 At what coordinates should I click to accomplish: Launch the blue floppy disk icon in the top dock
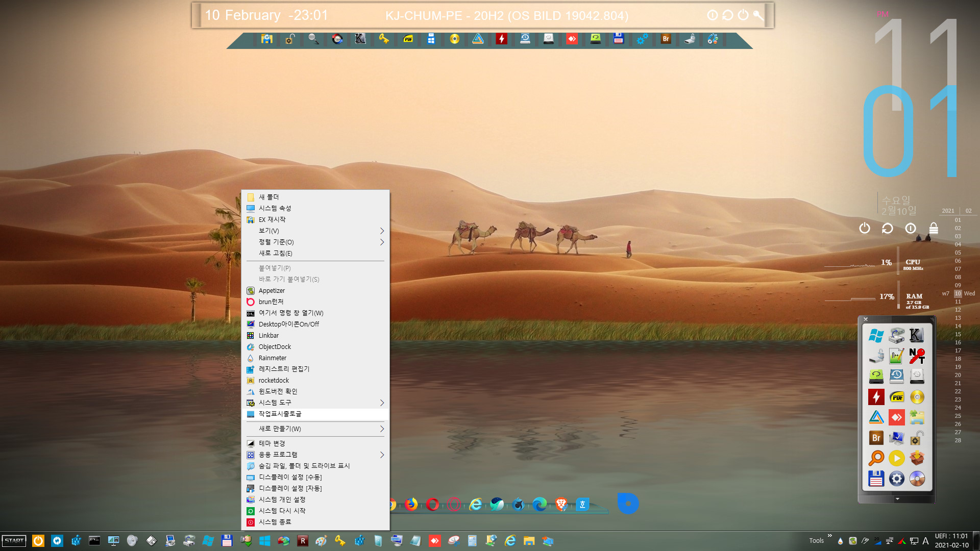click(619, 39)
